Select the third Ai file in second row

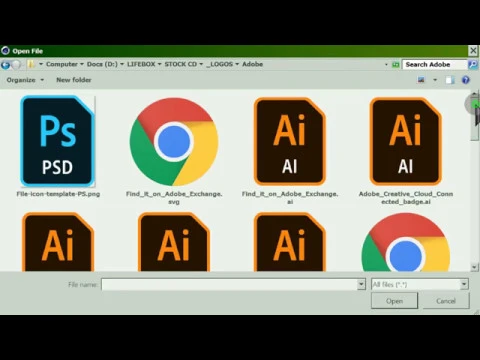click(290, 242)
